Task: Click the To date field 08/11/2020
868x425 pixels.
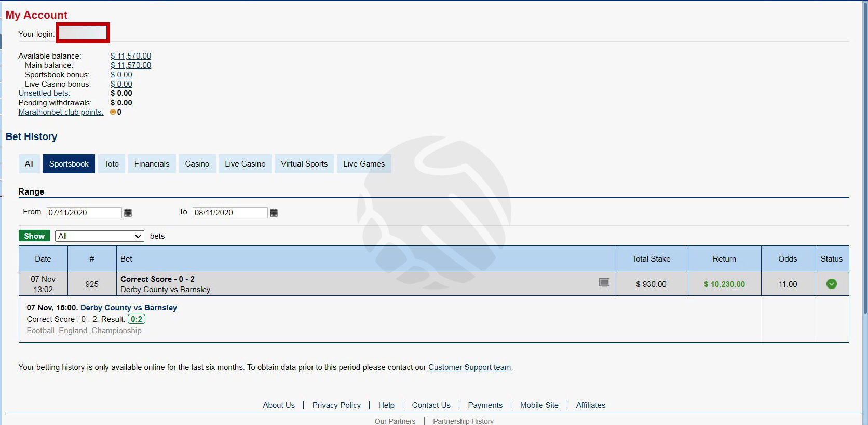Action: tap(230, 213)
